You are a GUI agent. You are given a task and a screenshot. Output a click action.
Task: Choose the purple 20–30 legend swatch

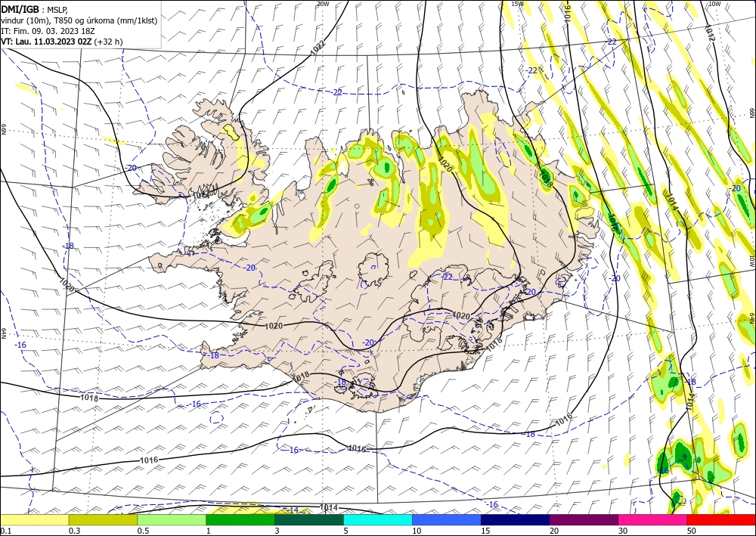584,520
